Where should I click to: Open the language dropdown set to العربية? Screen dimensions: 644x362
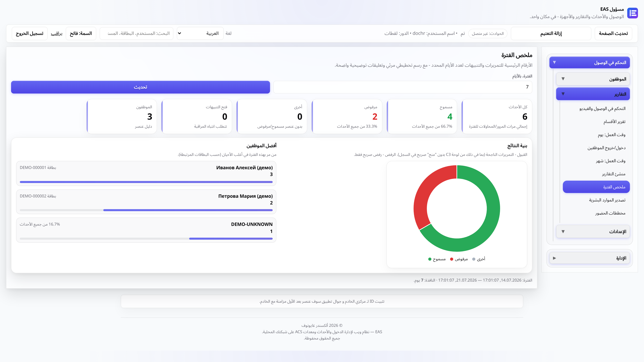(200, 34)
